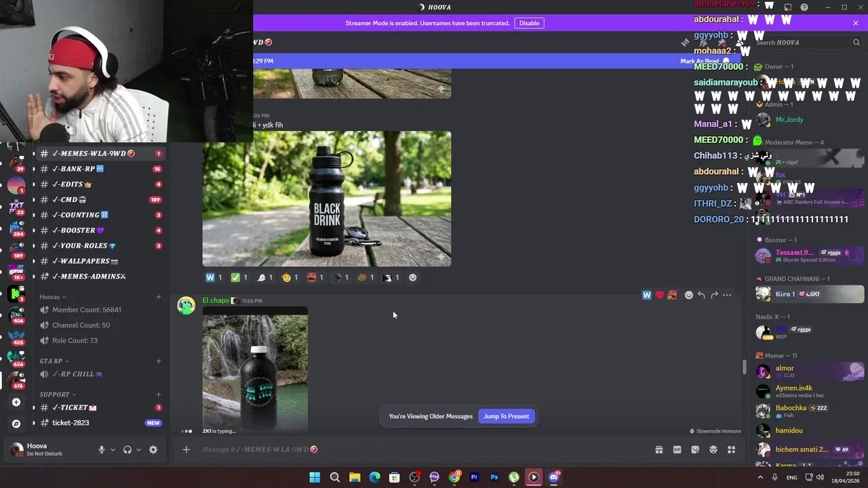Create channel in SUPPORT category
This screenshot has width=868, height=488.
159,394
